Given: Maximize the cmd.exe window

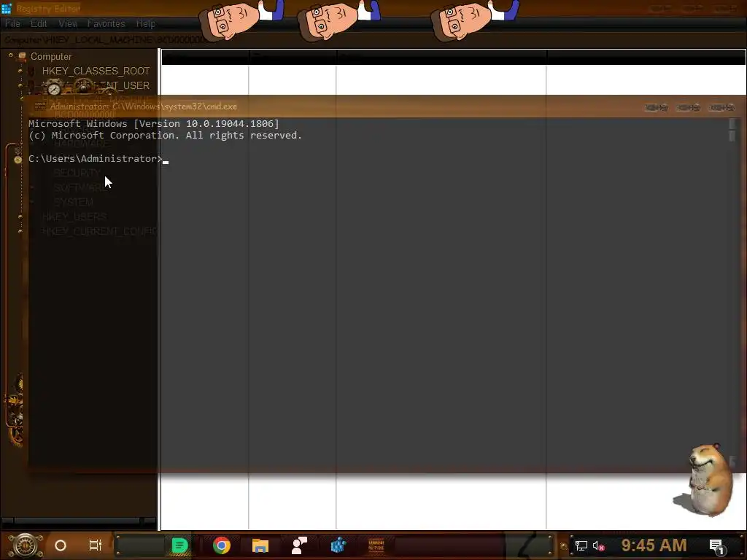Looking at the screenshot, I should [x=689, y=108].
